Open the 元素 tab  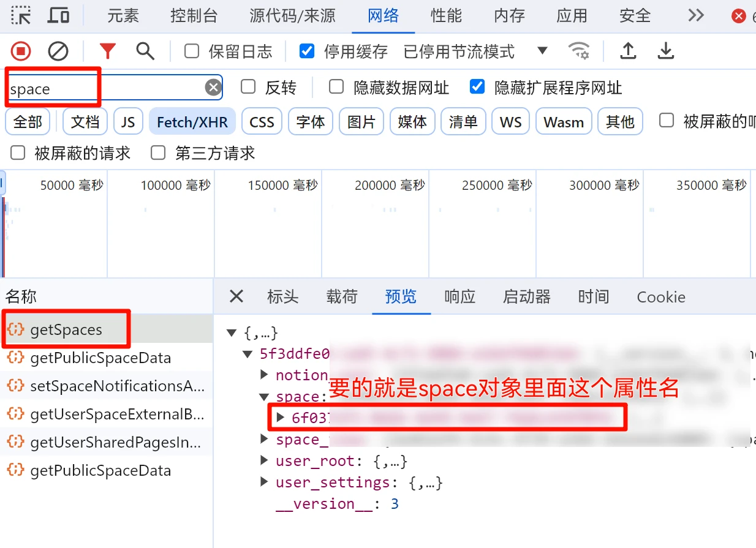click(123, 16)
